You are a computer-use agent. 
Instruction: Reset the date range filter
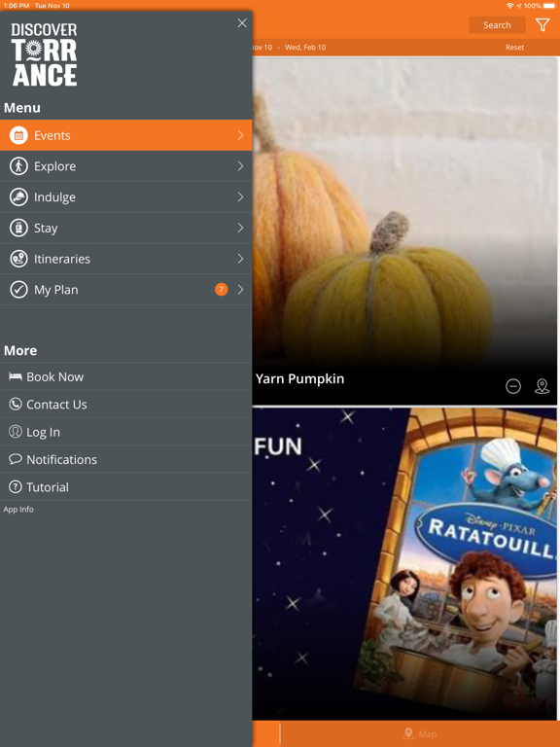click(514, 47)
